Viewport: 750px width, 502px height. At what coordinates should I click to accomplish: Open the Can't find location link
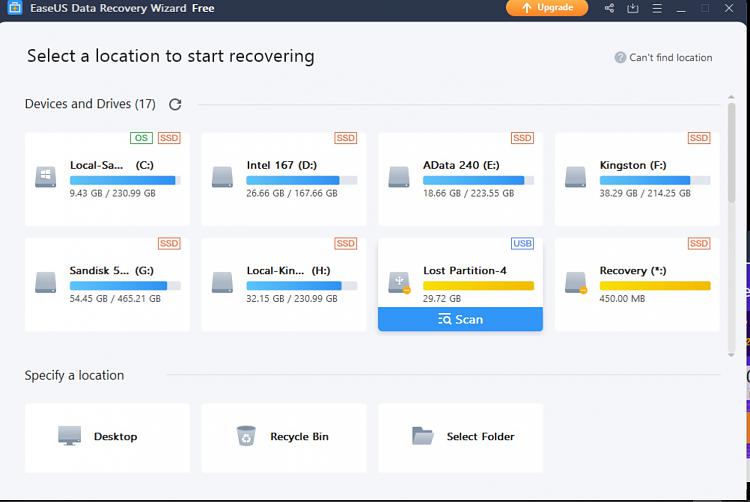click(671, 57)
